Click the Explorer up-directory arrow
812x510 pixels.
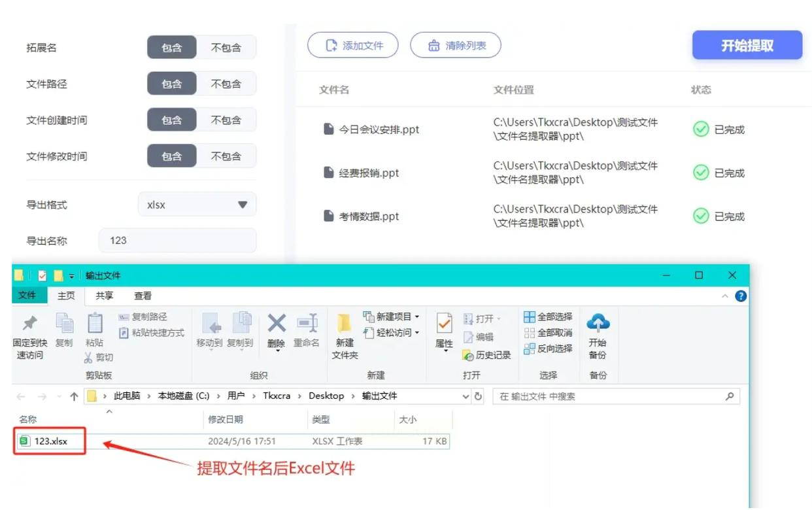click(x=74, y=396)
